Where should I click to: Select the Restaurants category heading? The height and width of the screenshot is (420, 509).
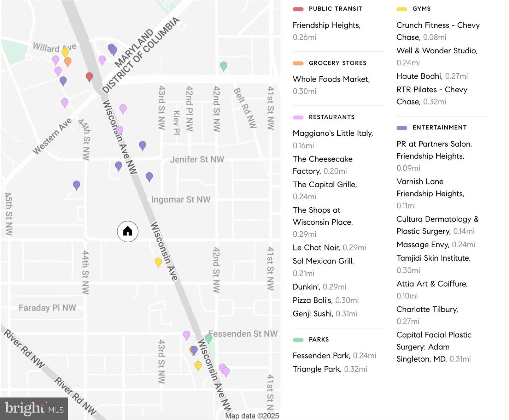[332, 117]
